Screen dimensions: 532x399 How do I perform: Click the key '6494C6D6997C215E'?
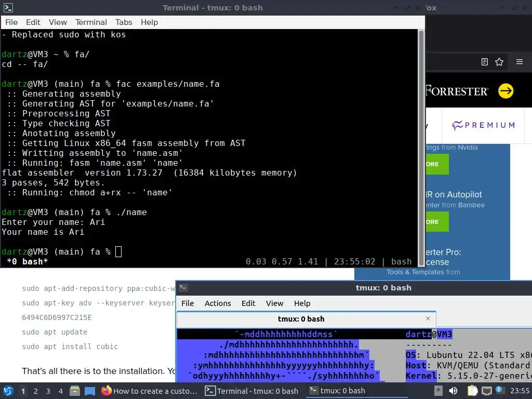point(57,317)
